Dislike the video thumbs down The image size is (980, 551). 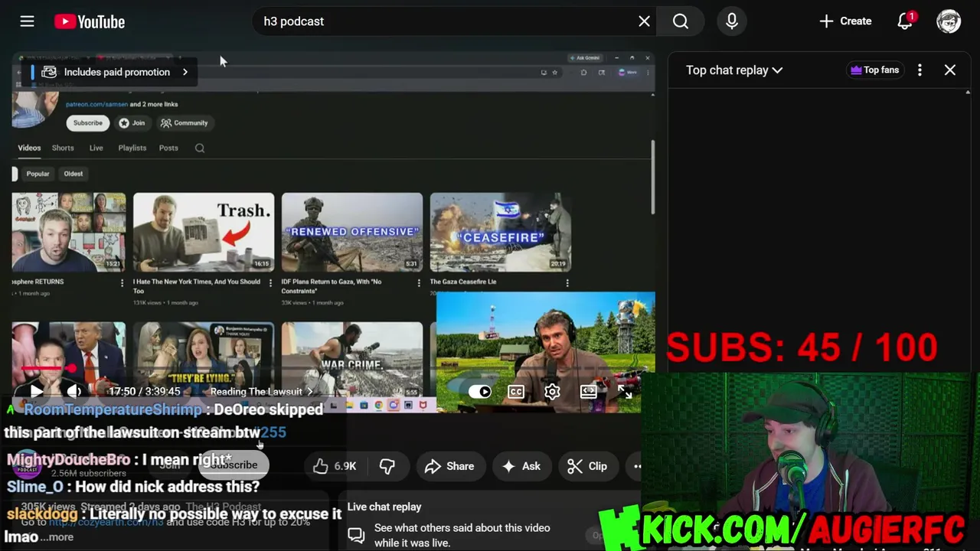pyautogui.click(x=387, y=466)
